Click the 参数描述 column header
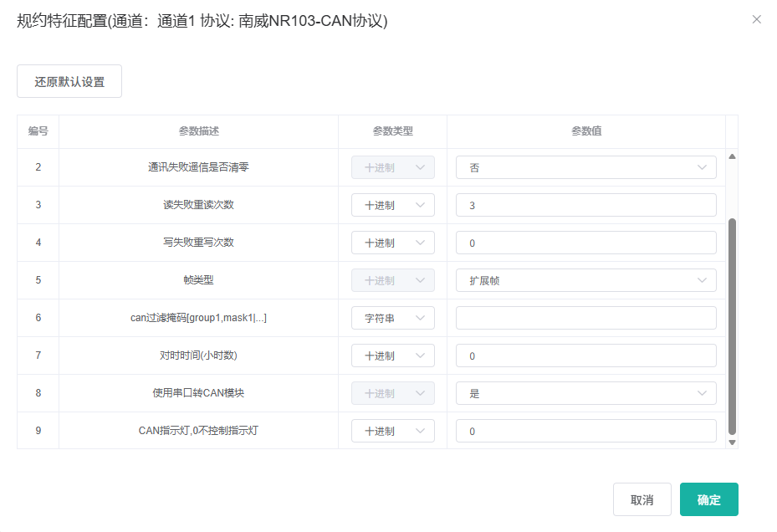 (x=198, y=131)
